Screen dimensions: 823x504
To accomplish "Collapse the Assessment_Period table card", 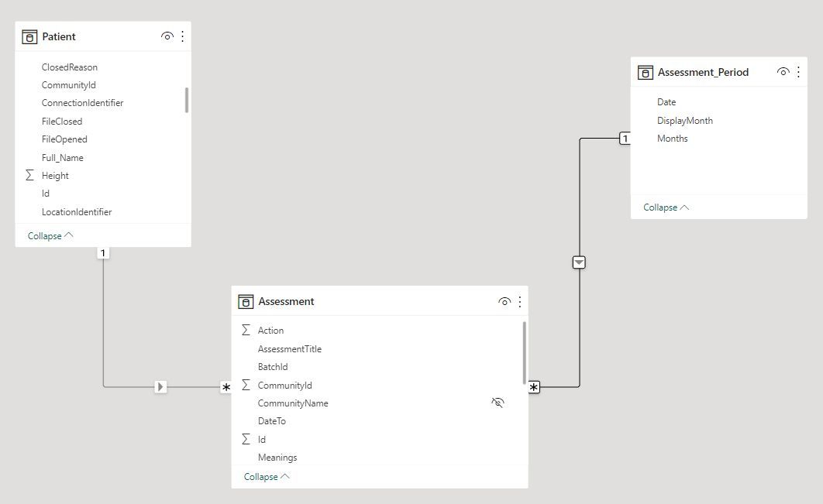I will [666, 207].
